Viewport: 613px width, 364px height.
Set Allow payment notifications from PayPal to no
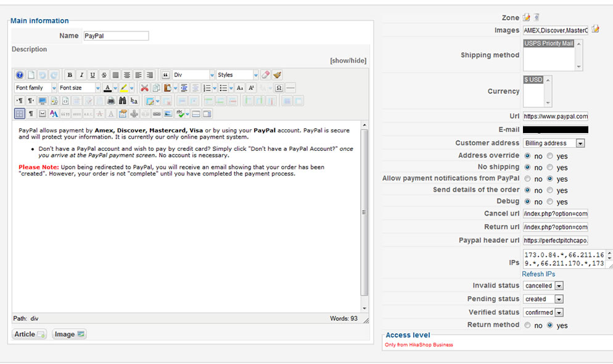[x=527, y=179]
